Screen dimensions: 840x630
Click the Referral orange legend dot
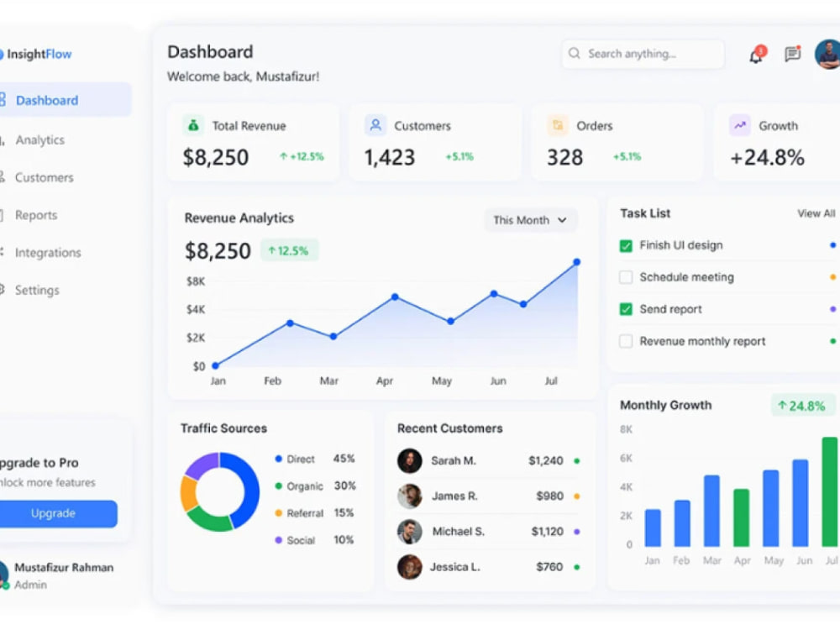point(279,512)
